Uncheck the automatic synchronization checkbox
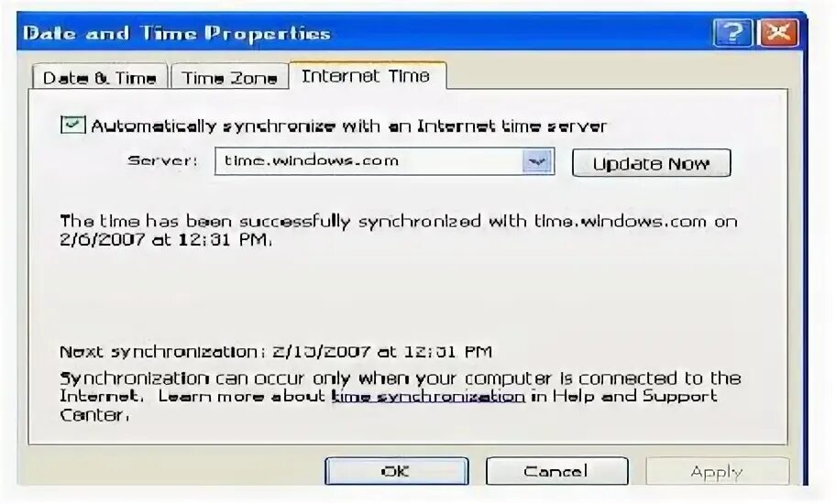 [72, 125]
